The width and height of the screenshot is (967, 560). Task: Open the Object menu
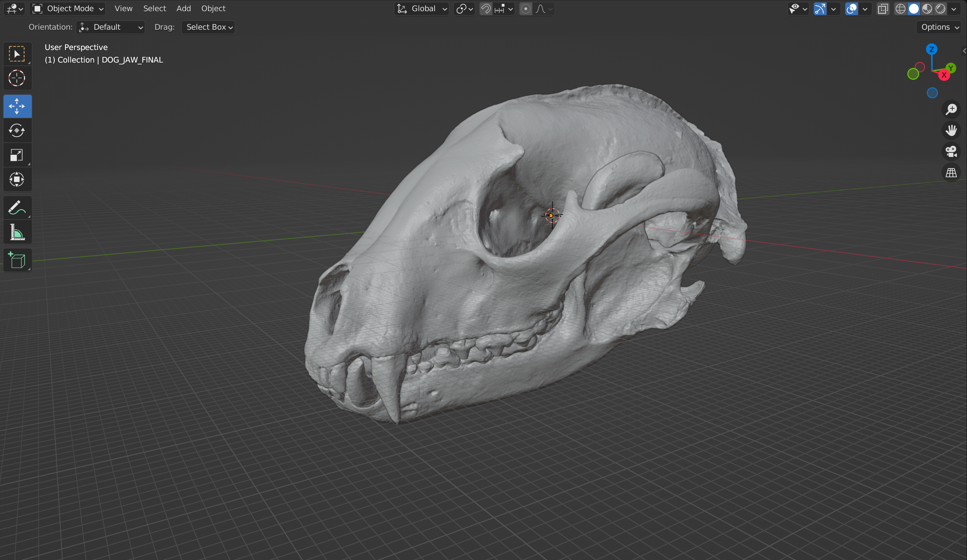pyautogui.click(x=213, y=8)
